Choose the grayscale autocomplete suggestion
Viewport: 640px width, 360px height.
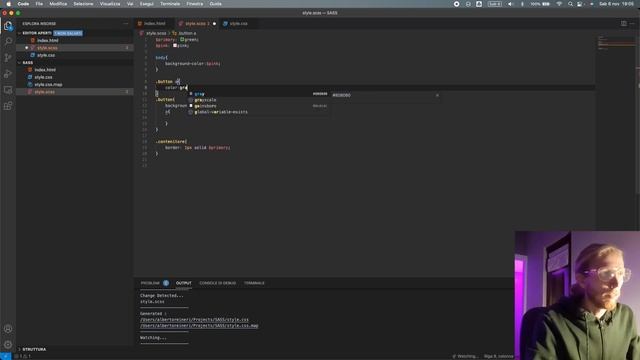pyautogui.click(x=258, y=100)
